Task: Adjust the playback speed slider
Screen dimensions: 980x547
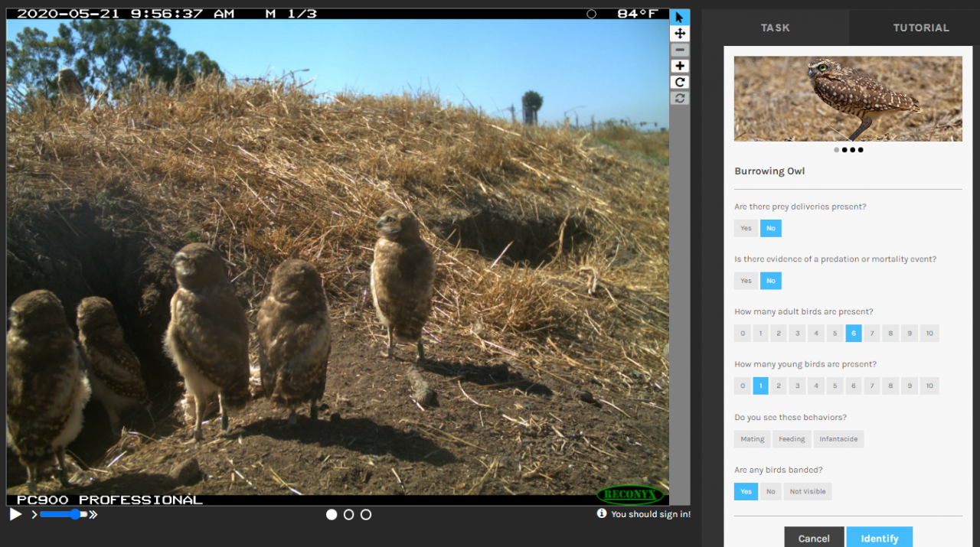Action: pyautogui.click(x=64, y=515)
